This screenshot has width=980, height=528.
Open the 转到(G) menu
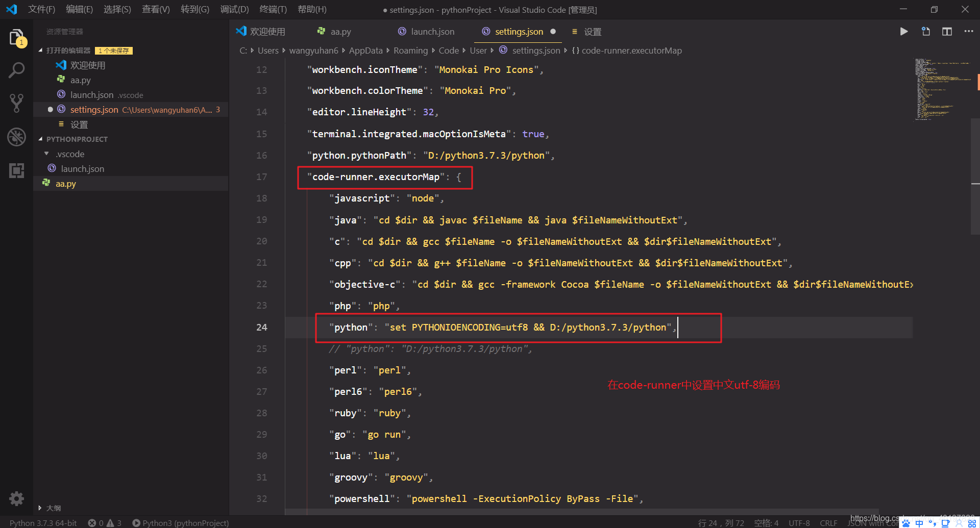point(195,9)
